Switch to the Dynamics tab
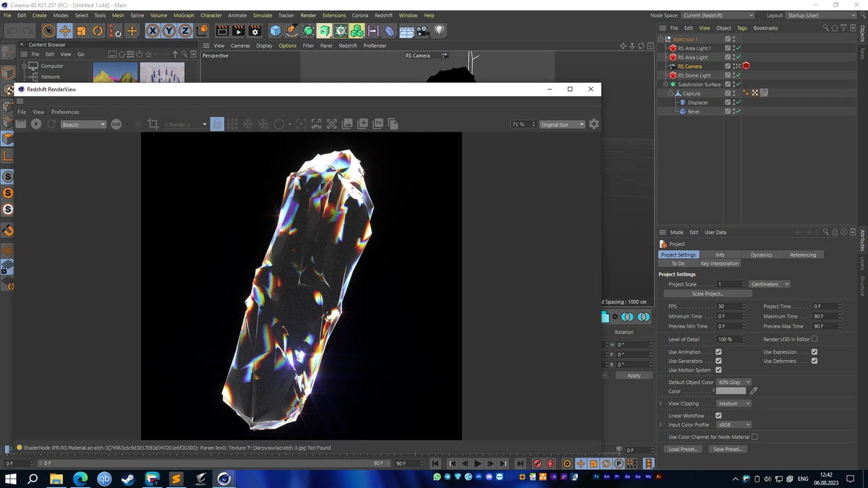This screenshot has height=488, width=868. pos(761,254)
